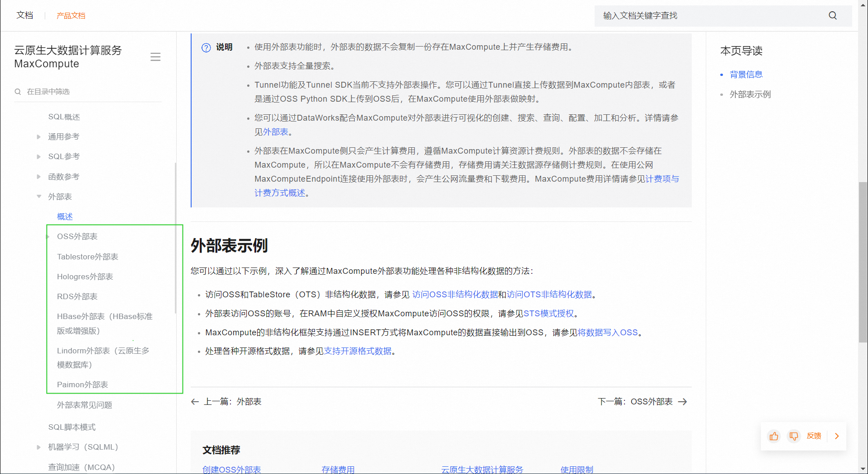Image resolution: width=868 pixels, height=474 pixels.
Task: Open the 支持开源格式数据 link
Action: (x=358, y=351)
